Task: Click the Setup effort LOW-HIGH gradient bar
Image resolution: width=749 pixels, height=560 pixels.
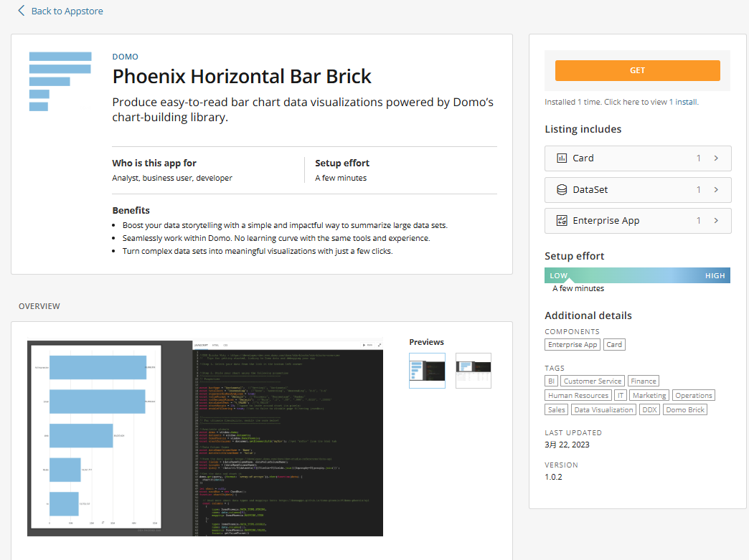Action: (637, 275)
